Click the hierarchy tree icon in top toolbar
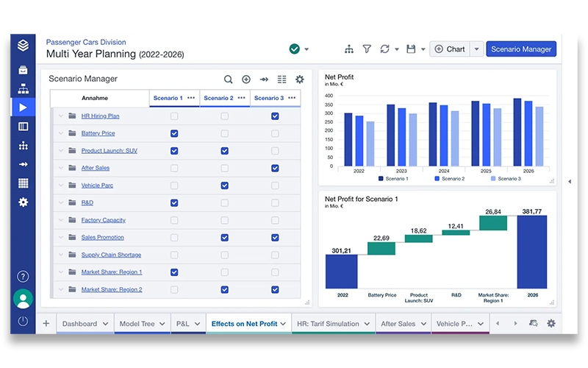 [x=348, y=49]
